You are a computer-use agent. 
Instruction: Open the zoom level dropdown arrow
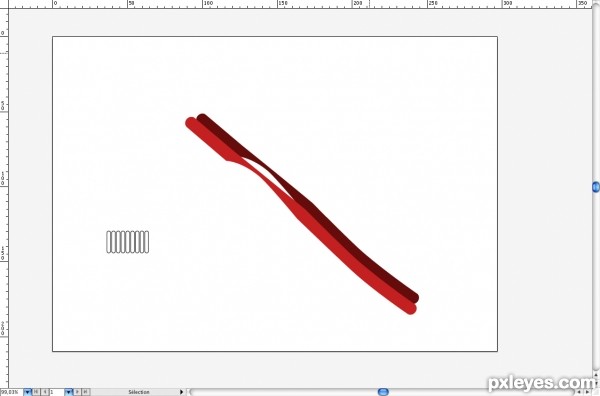click(28, 392)
